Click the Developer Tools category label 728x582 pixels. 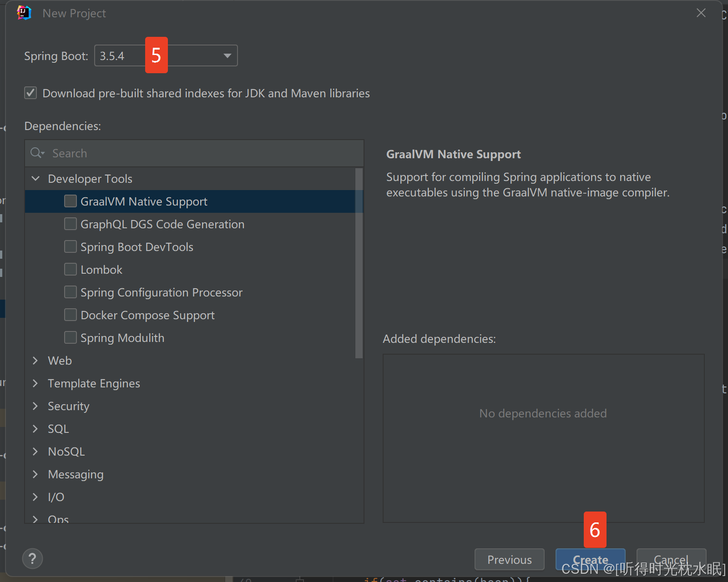tap(90, 179)
